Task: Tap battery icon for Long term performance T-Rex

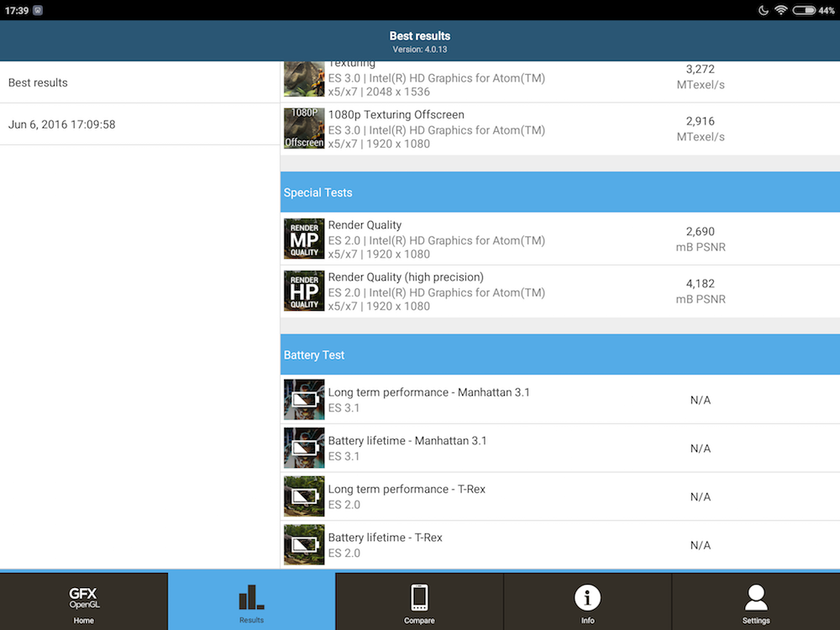Action: tap(304, 496)
